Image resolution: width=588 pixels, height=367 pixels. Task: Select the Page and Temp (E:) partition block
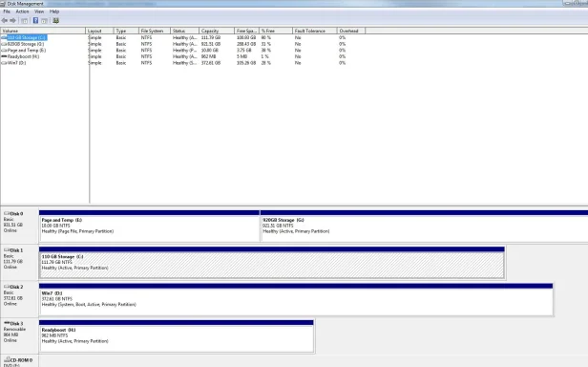click(x=149, y=227)
